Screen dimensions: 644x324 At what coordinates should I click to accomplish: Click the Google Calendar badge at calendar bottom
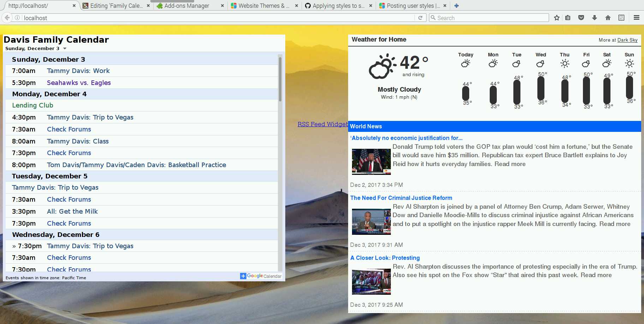261,276
